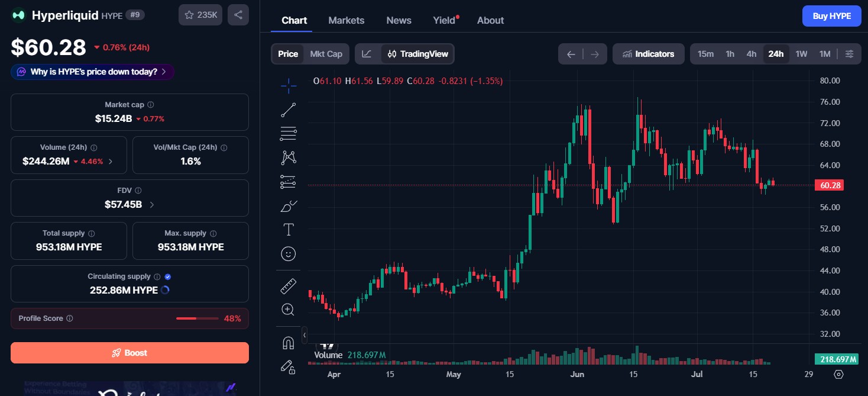Click the $15.24B market cap value
This screenshot has width=868, height=396.
[114, 118]
